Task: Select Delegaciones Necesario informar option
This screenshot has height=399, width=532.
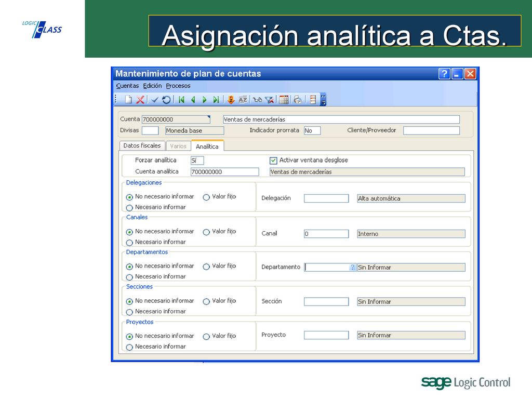Action: coord(129,208)
